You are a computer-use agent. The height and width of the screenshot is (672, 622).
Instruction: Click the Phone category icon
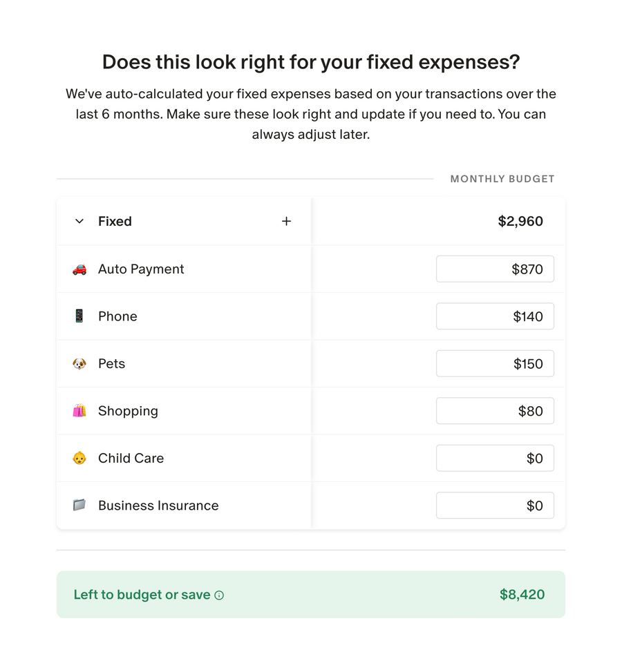point(79,316)
